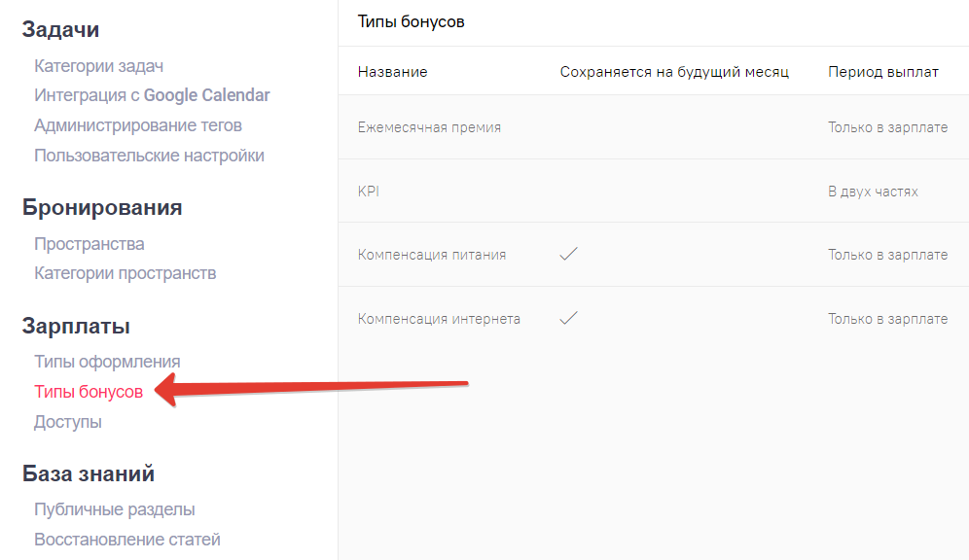Open Интеграция с Google Calendar page
This screenshot has width=969, height=560.
(x=152, y=95)
